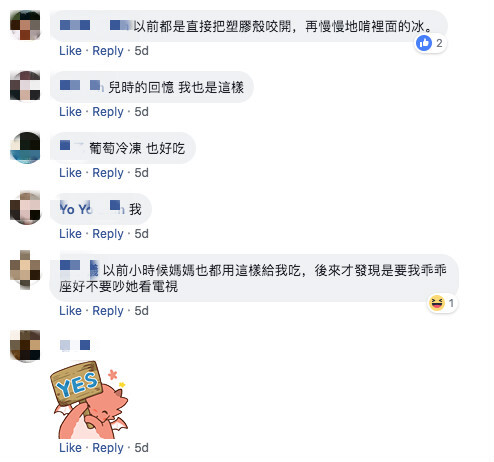Click the blue thumbs-up reaction icon
This screenshot has height=462, width=494.
click(424, 43)
